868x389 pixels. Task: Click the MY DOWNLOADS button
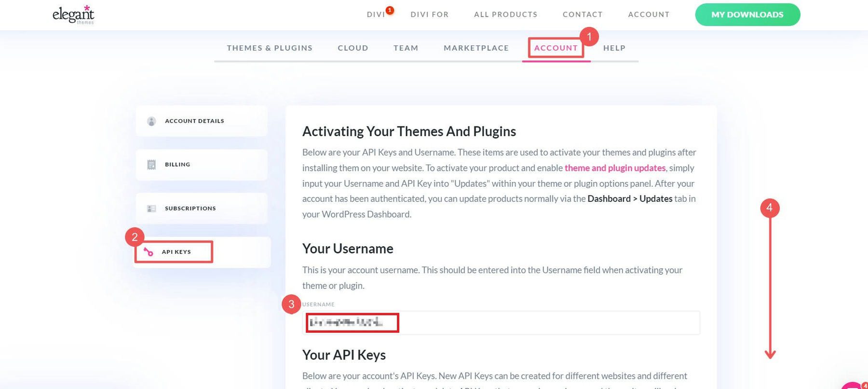747,14
